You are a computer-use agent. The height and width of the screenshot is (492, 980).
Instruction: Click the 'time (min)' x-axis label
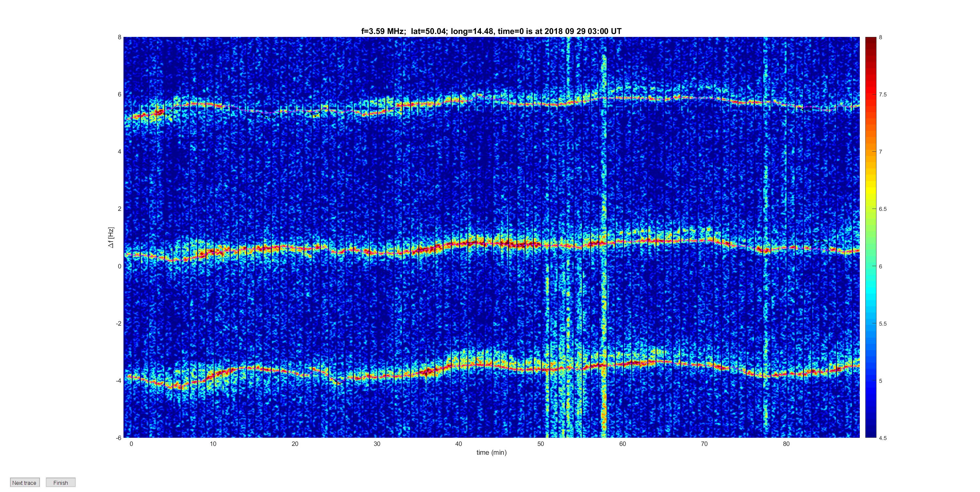(x=492, y=452)
